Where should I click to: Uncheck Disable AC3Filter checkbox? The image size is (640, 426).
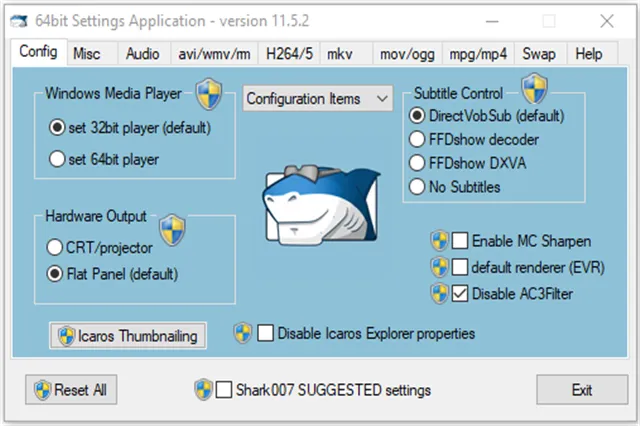click(460, 294)
